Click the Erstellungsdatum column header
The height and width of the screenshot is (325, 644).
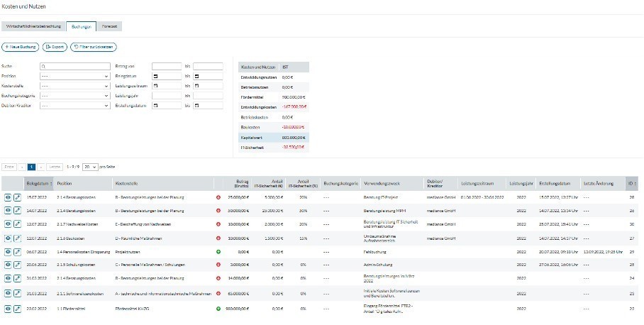pos(557,184)
